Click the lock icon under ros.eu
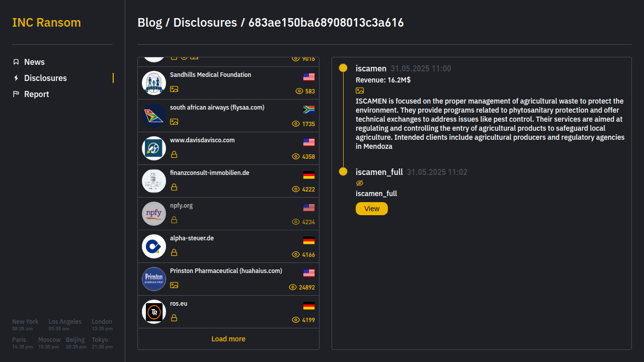The width and height of the screenshot is (644, 362). [x=174, y=318]
